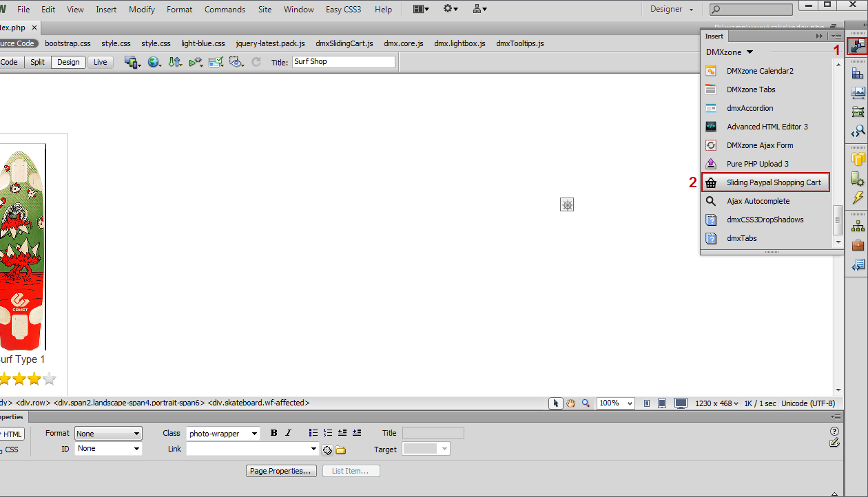The image size is (868, 497).
Task: Click the Point to File target icon
Action: pos(327,450)
